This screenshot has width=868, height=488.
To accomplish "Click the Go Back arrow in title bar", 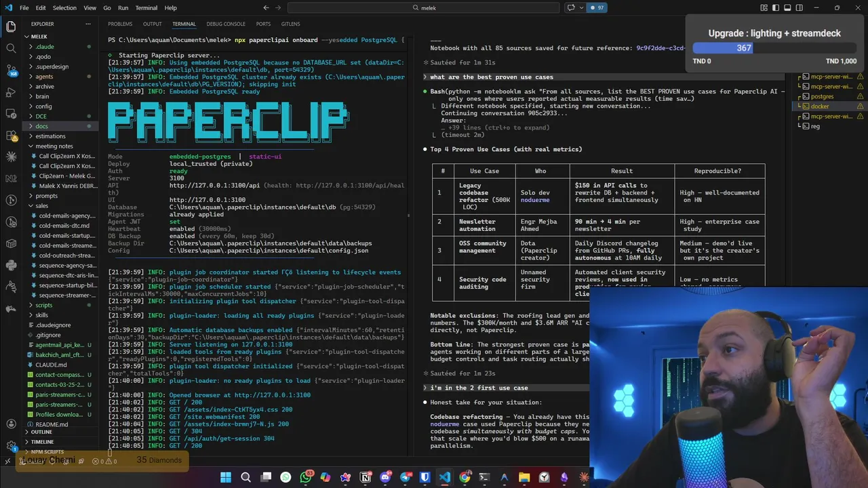I will coord(266,7).
